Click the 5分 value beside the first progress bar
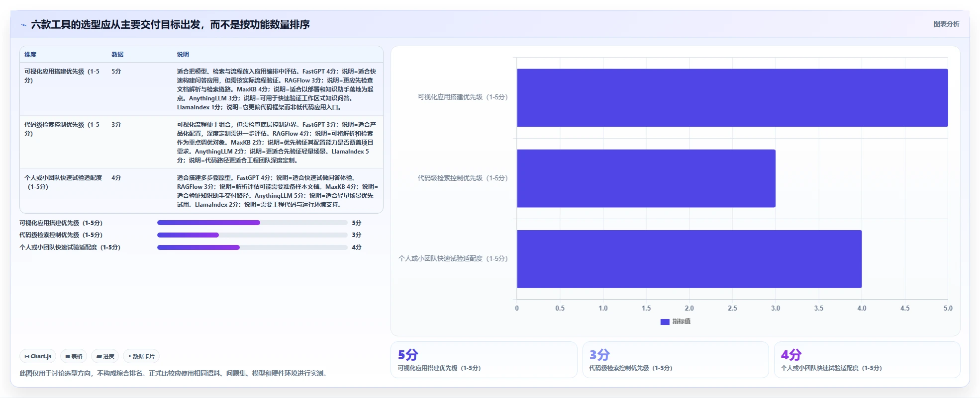 point(357,223)
